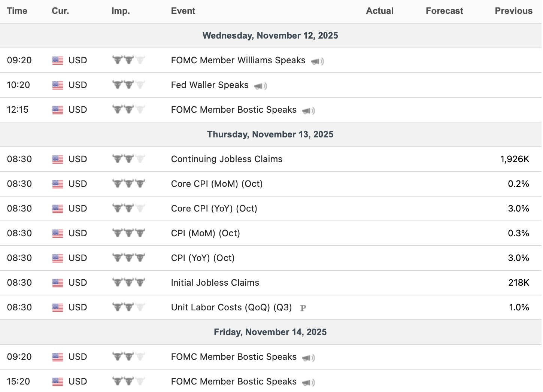The image size is (543, 392).
Task: Click importance bull icons for Core CPI (MoM)
Action: pyautogui.click(x=128, y=184)
